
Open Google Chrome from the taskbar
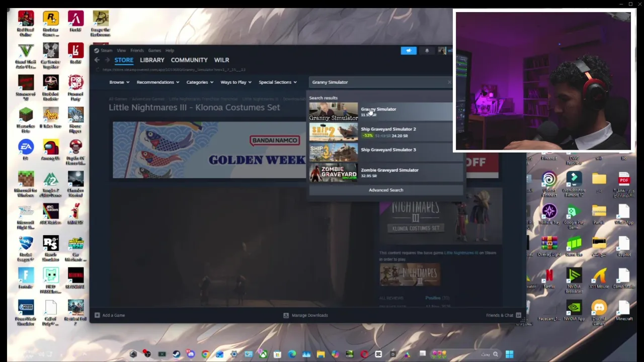coord(205,354)
